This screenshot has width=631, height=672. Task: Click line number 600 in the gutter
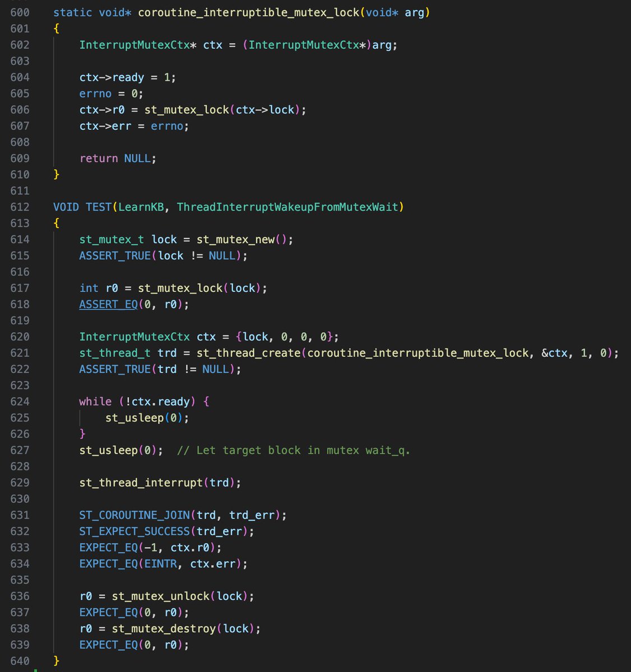tap(20, 12)
